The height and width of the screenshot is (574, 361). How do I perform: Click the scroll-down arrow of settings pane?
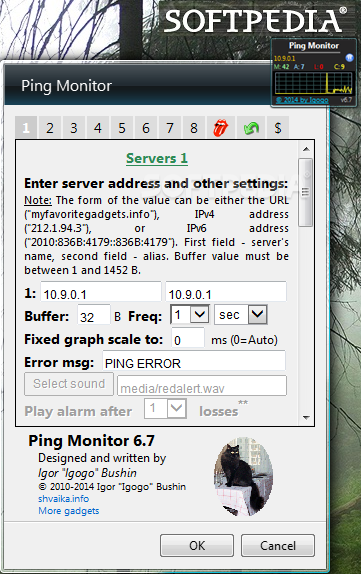[306, 417]
